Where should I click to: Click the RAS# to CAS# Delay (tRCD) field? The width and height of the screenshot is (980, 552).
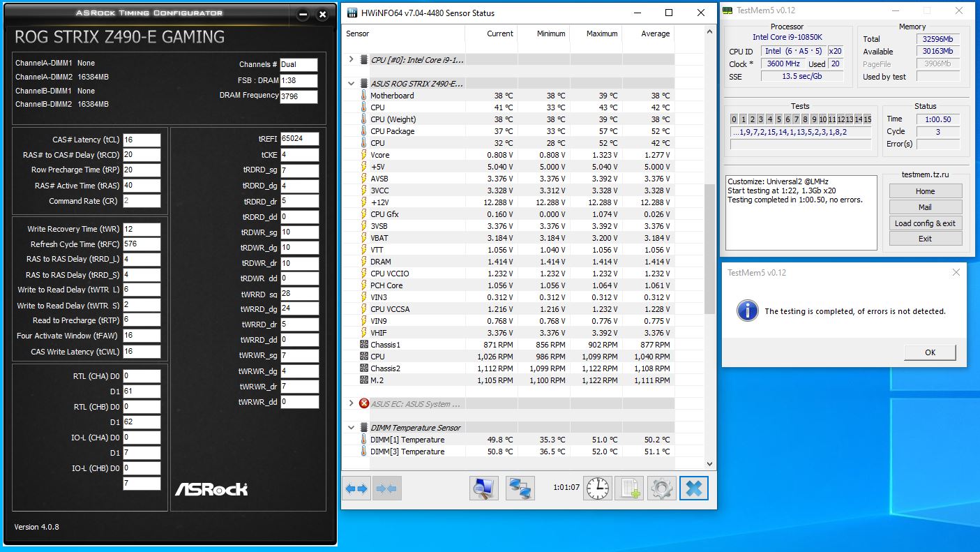point(142,155)
